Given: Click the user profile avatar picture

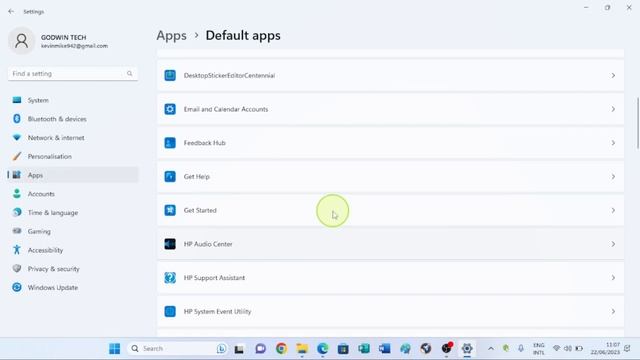Looking at the screenshot, I should [22, 41].
